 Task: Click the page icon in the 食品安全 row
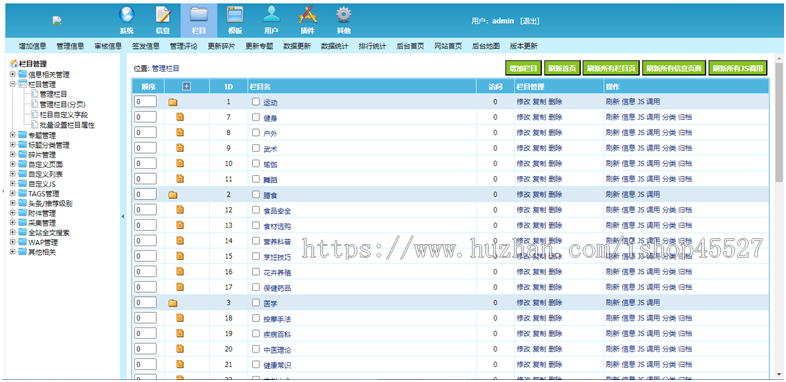180,210
